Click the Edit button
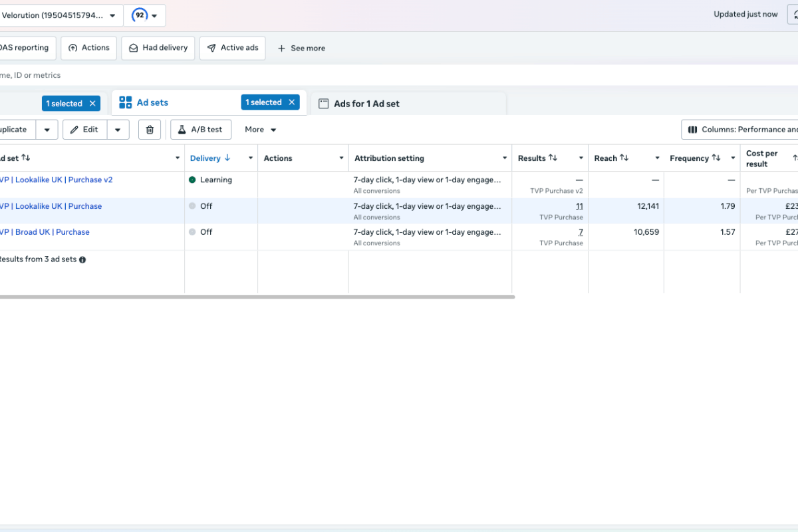 (84, 130)
